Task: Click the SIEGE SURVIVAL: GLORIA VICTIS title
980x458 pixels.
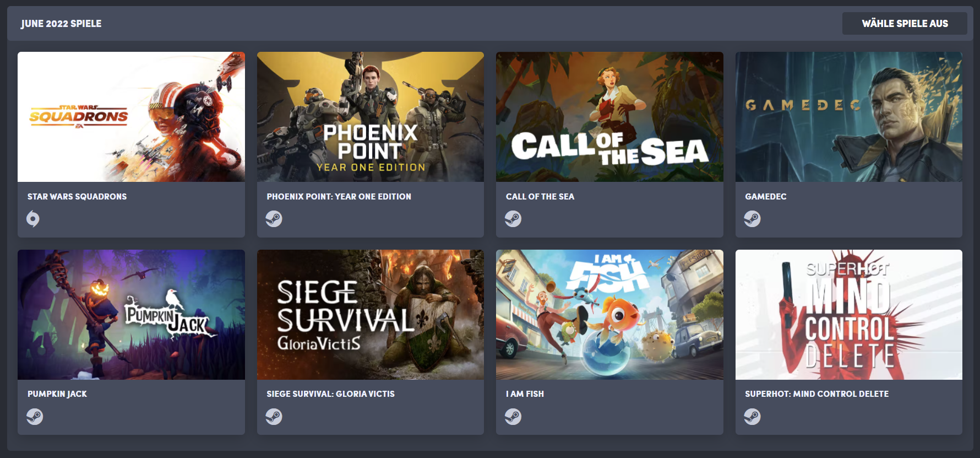Action: pos(330,394)
